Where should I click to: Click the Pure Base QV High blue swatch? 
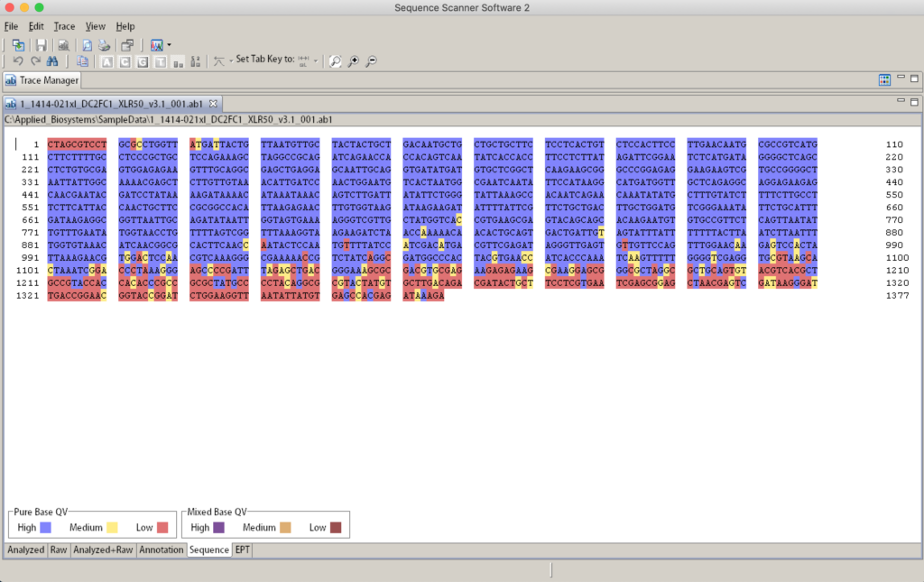pos(46,527)
